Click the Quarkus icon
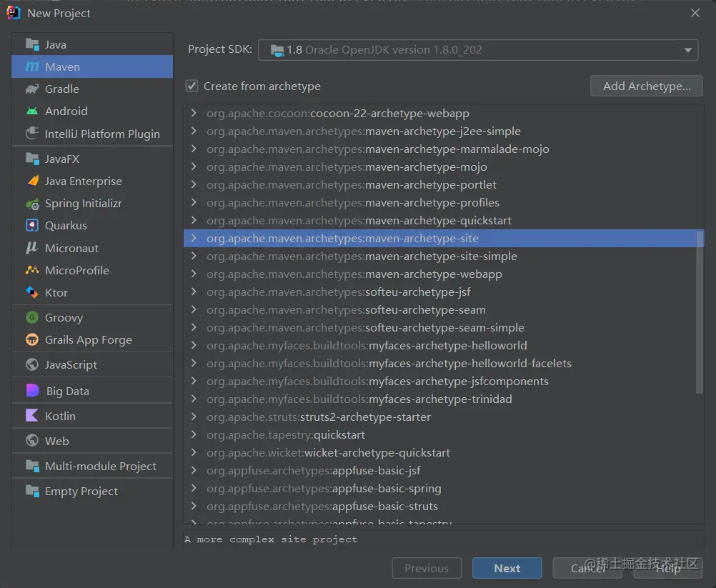This screenshot has height=588, width=716. point(32,226)
